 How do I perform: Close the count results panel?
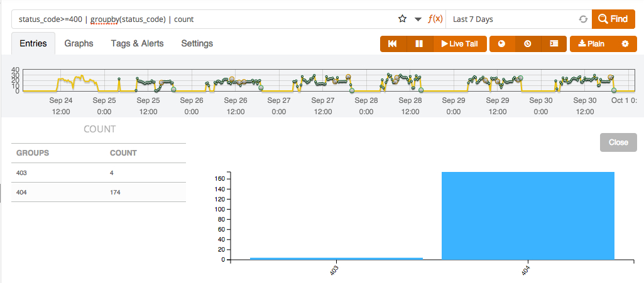[618, 142]
